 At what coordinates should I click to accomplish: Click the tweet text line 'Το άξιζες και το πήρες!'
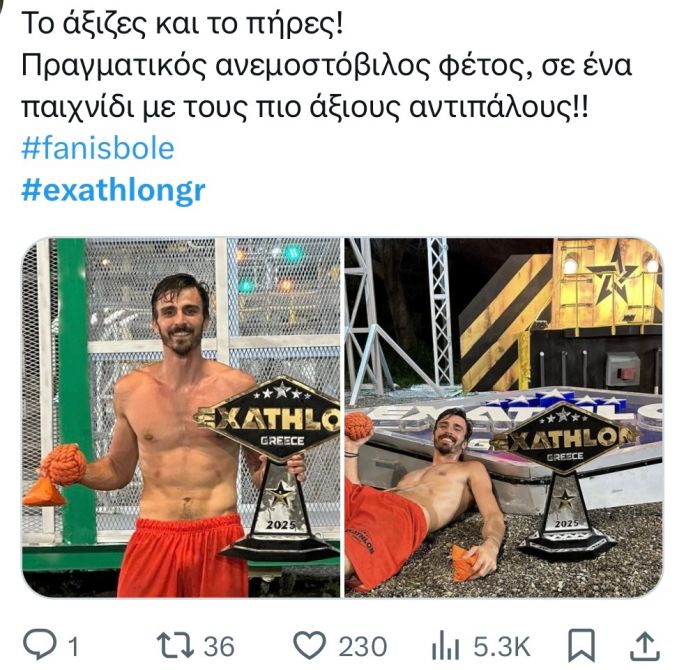click(x=183, y=23)
